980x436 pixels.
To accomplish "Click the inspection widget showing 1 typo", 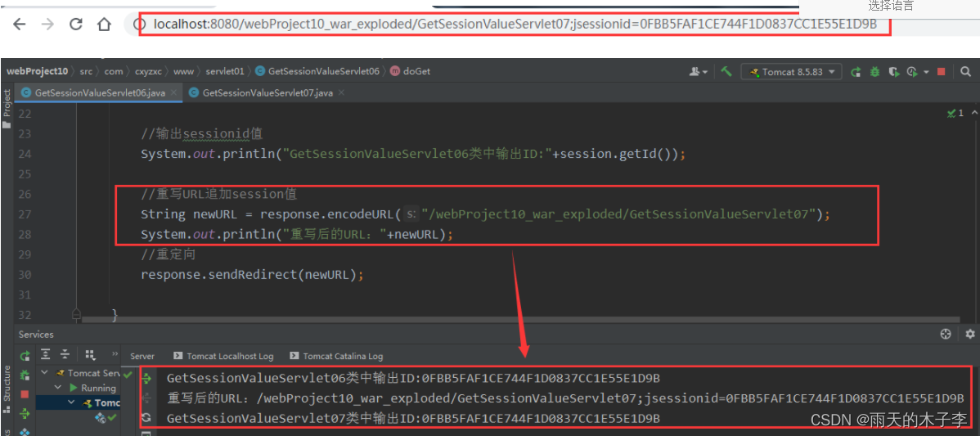I will pos(955,113).
